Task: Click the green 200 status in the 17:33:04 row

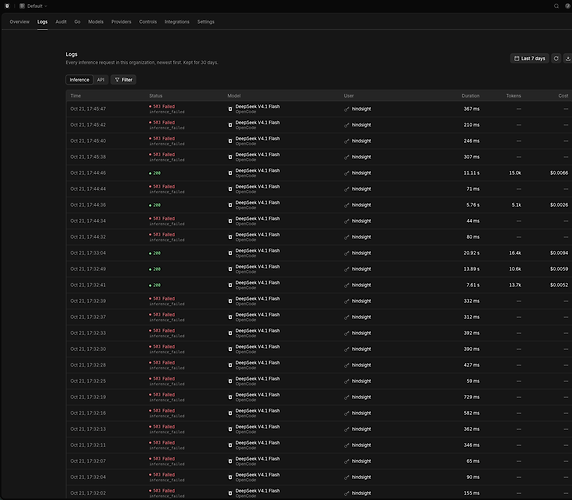Action: coord(155,253)
